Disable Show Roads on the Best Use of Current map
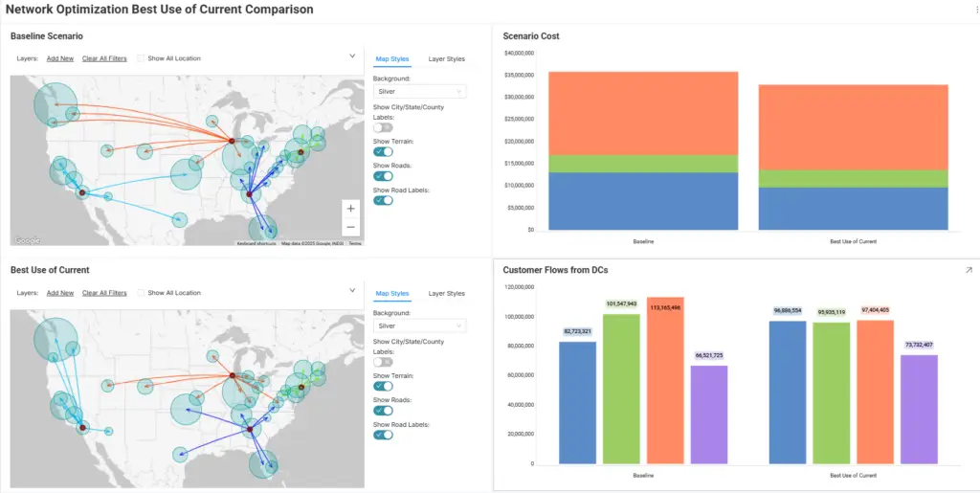 (383, 411)
